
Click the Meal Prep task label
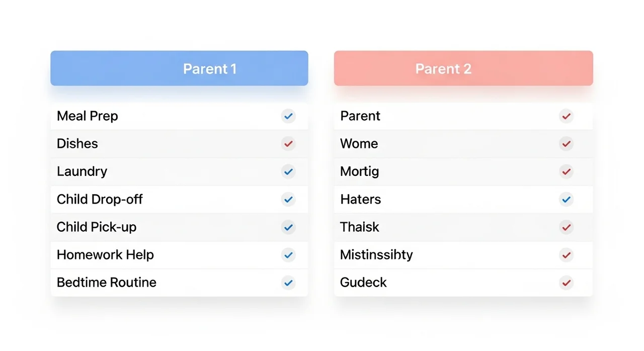point(88,116)
